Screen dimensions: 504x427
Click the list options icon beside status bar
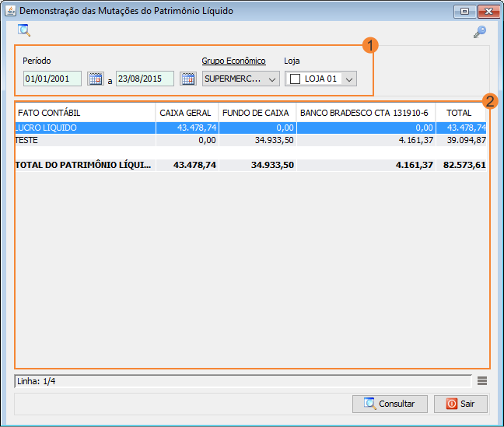(482, 380)
